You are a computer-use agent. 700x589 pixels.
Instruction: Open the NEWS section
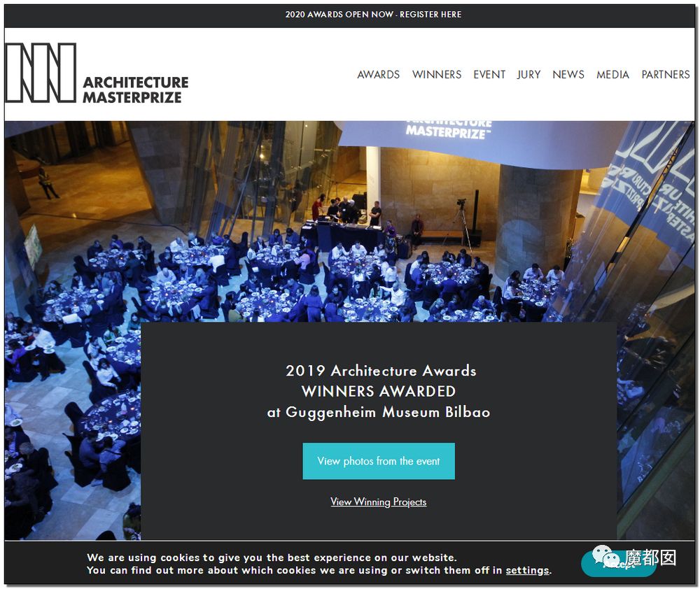click(568, 75)
